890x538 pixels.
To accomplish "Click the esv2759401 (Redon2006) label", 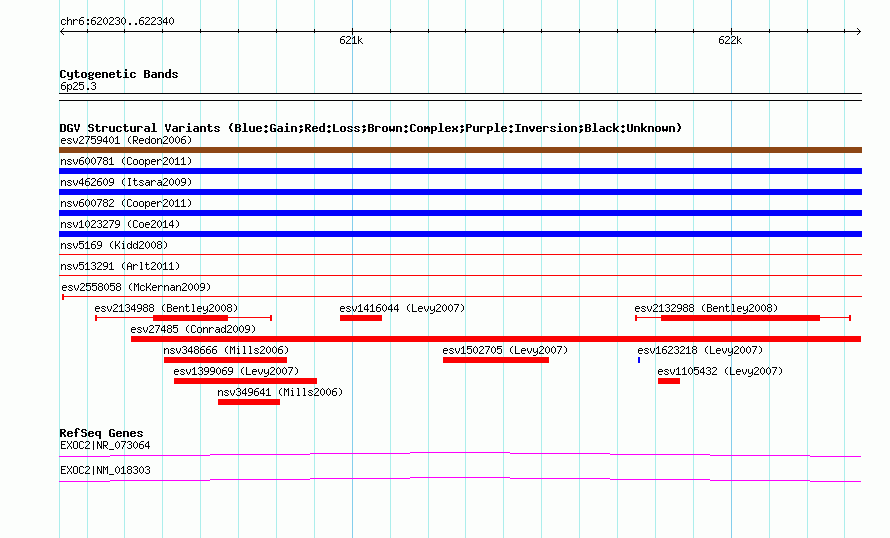I will pyautogui.click(x=126, y=140).
